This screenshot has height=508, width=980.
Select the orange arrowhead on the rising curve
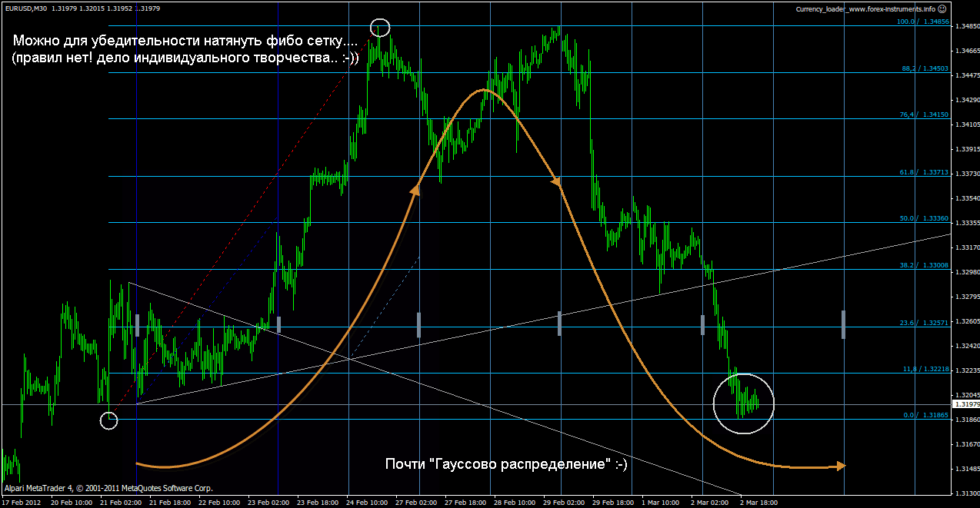coord(416,189)
